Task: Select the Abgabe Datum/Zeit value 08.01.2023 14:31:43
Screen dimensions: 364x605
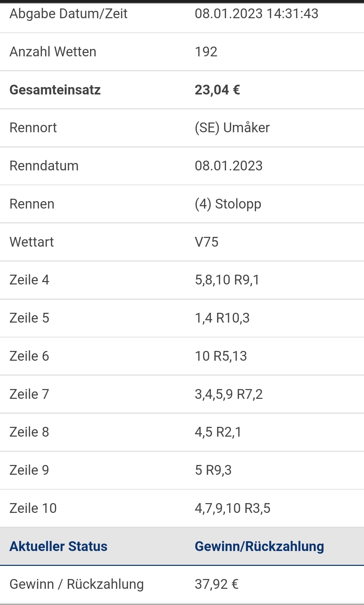Action: 256,14
